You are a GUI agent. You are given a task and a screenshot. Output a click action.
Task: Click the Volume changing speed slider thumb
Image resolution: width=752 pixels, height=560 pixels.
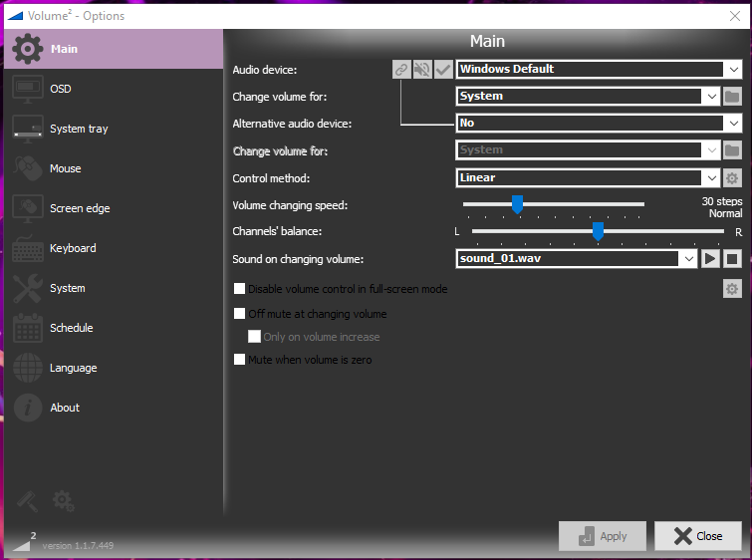(x=517, y=204)
